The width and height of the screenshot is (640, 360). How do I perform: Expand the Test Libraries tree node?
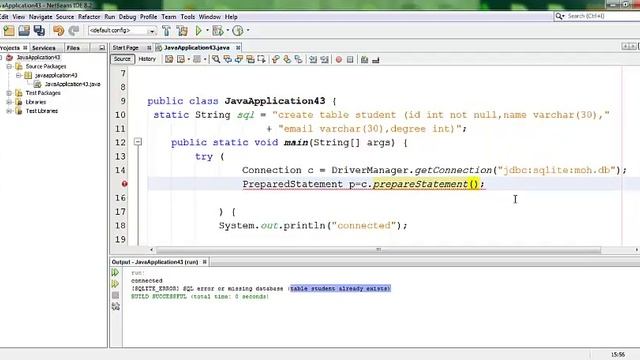(9, 111)
